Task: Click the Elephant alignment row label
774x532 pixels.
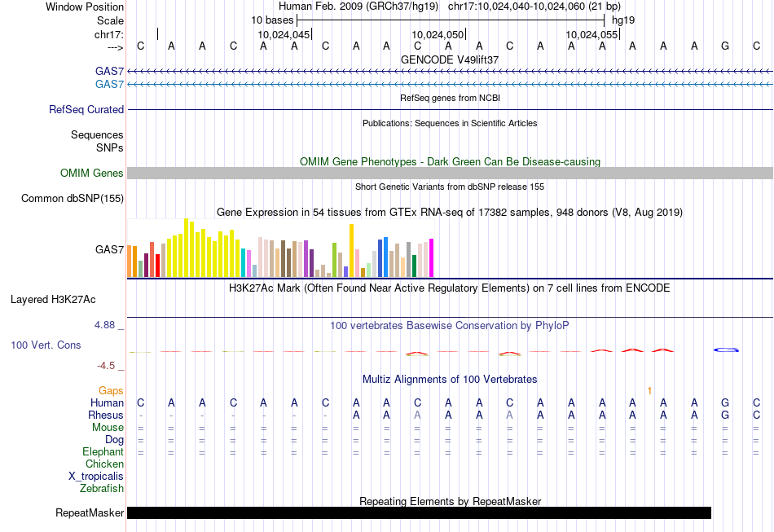Action: pos(103,451)
